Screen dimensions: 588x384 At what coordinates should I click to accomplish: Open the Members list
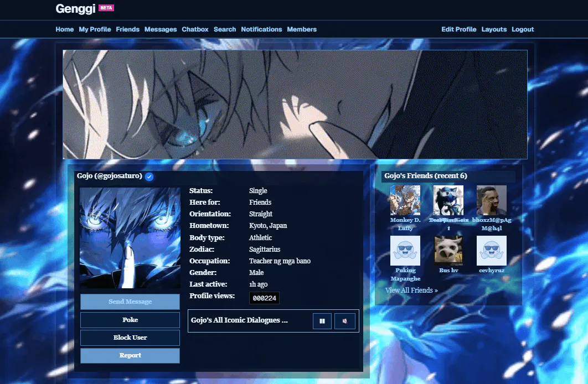[302, 29]
